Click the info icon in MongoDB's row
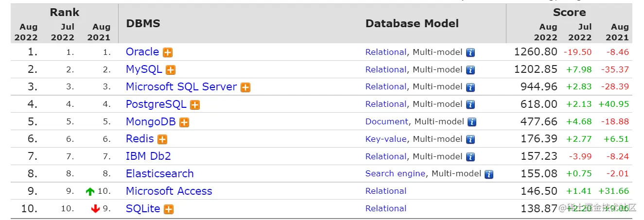 [x=472, y=122]
